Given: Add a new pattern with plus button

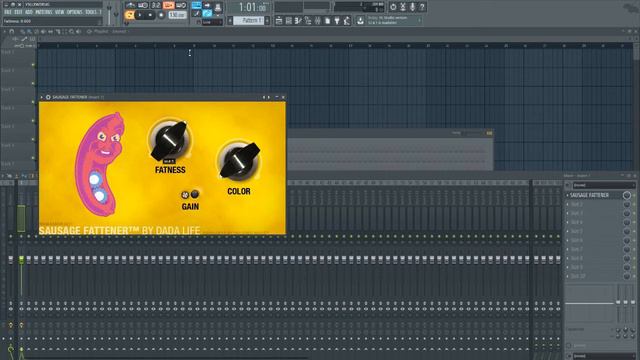Looking at the screenshot, I should (267, 20).
